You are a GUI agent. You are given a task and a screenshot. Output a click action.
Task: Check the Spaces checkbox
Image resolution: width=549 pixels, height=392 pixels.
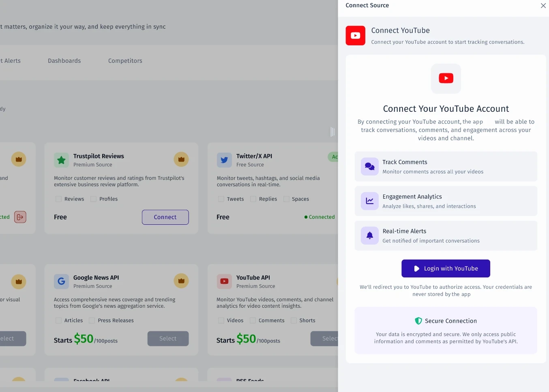(286, 199)
